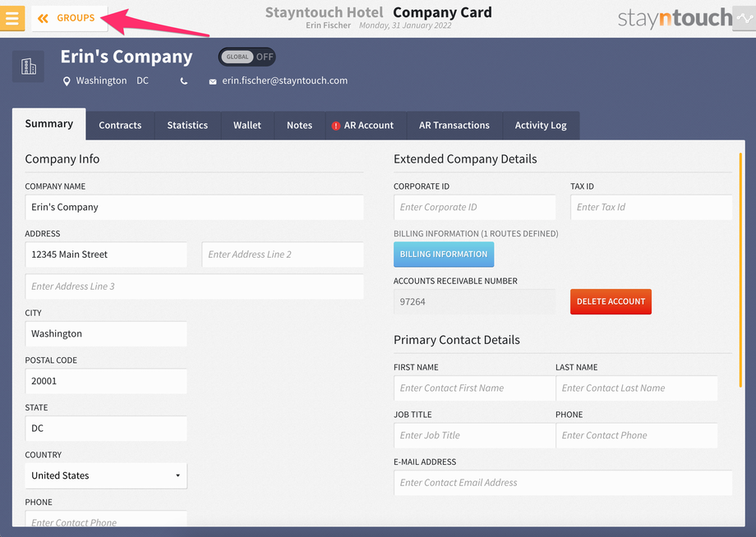This screenshot has height=537, width=756.
Task: Focus the Job Title field
Action: 474,435
